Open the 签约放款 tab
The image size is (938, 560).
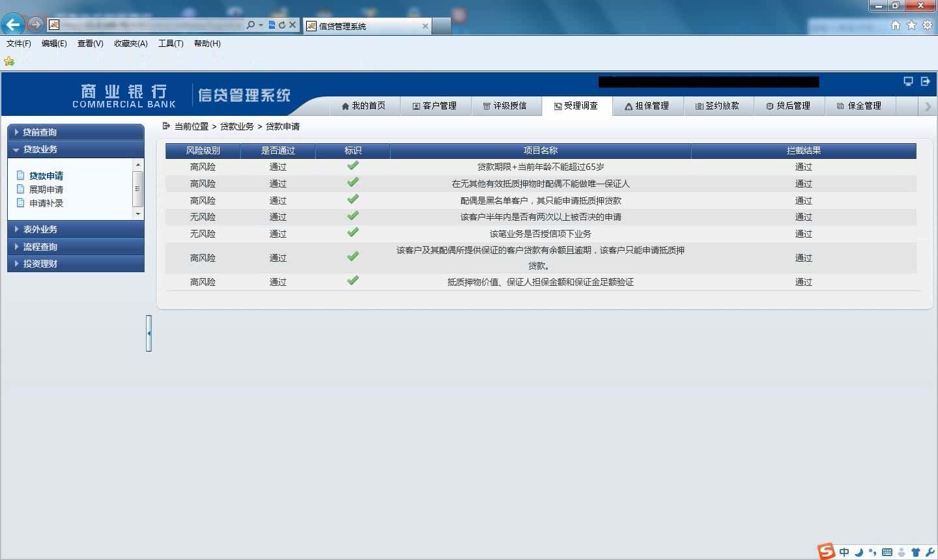[x=718, y=105]
